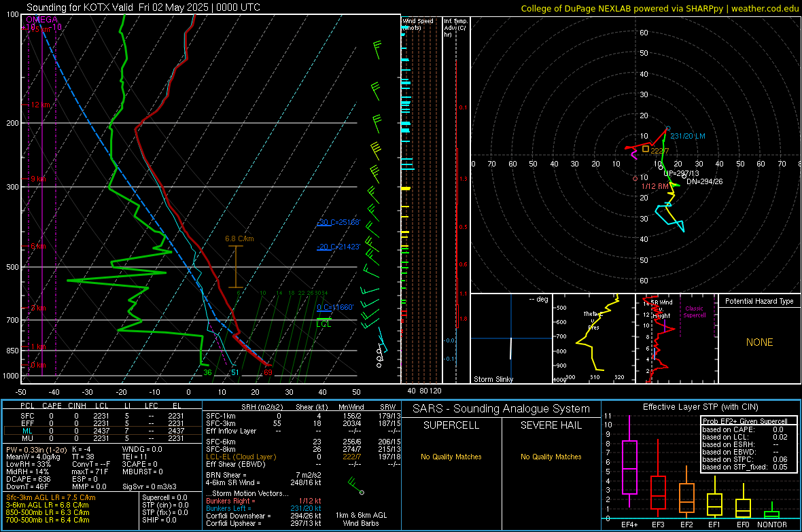Click 'Prob EF2+ Given Supercell' box header

pyautogui.click(x=745, y=421)
